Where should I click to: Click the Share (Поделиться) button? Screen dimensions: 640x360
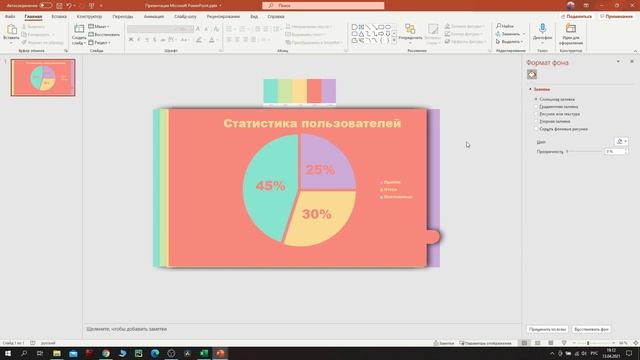tap(576, 16)
